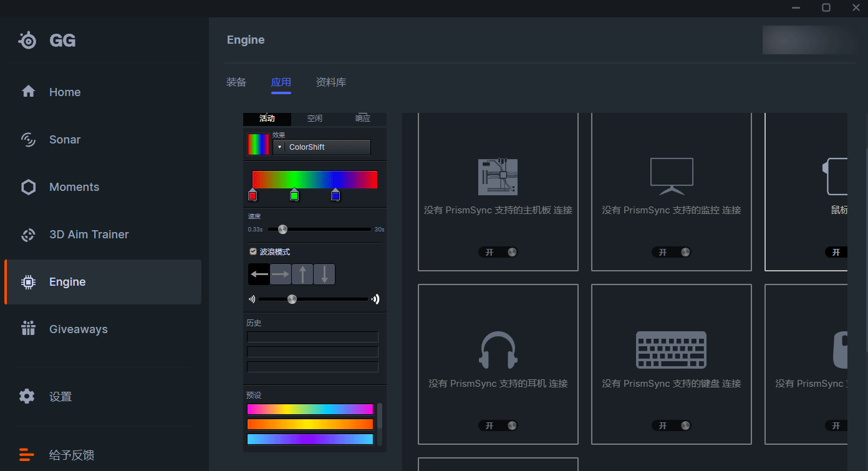868x471 pixels.
Task: Select the 空闲 lighting tab
Action: click(x=315, y=119)
